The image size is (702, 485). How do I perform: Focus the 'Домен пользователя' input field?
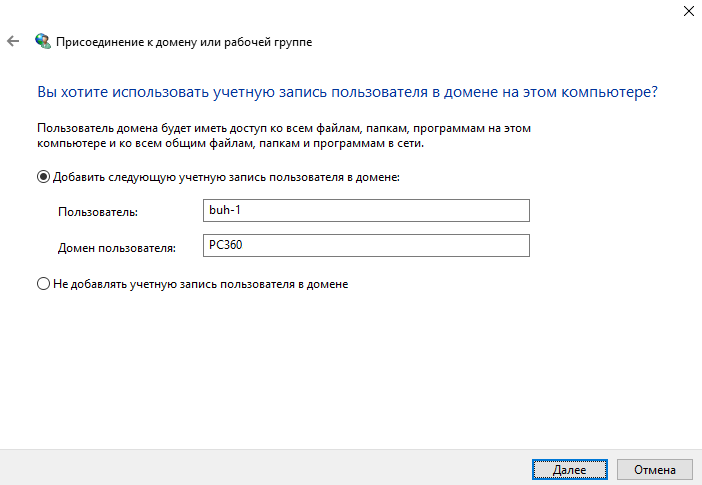click(x=364, y=246)
